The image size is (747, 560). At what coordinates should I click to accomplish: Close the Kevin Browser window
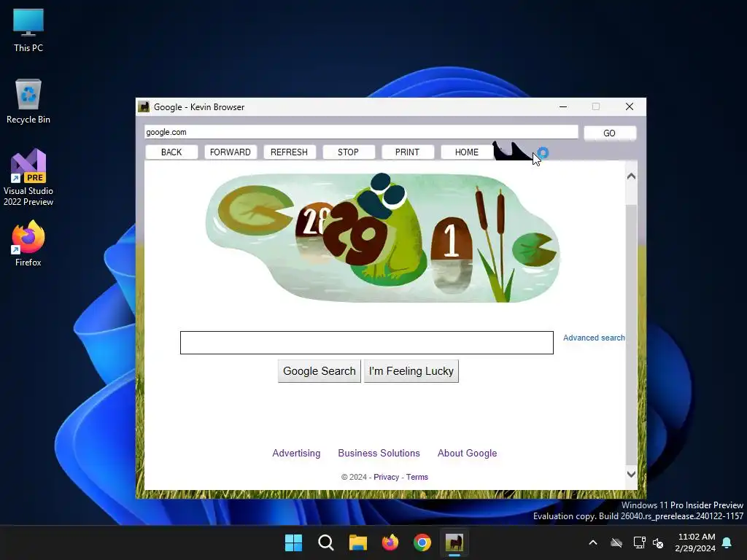(x=630, y=106)
